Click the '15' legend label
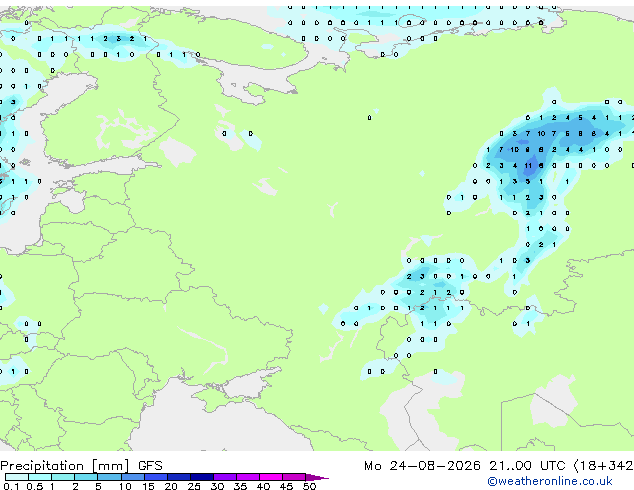This screenshot has height=490, width=634. pyautogui.click(x=148, y=486)
